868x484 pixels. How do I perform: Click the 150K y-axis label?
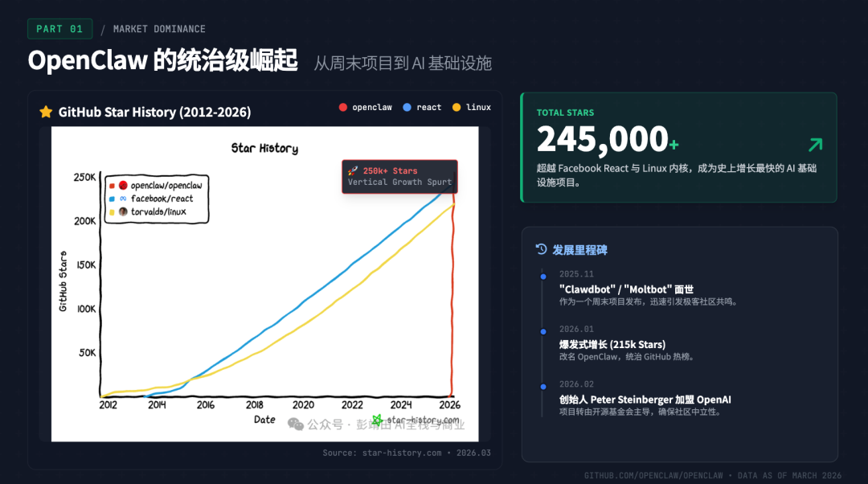tap(86, 265)
